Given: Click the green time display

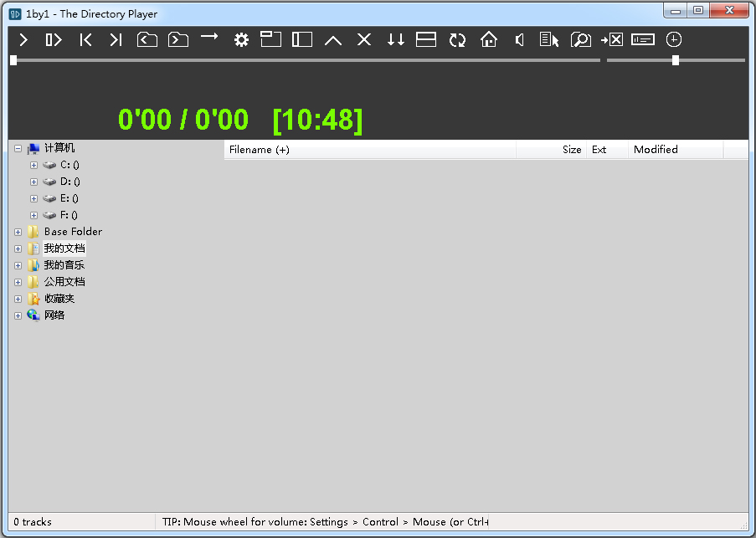Looking at the screenshot, I should point(240,120).
